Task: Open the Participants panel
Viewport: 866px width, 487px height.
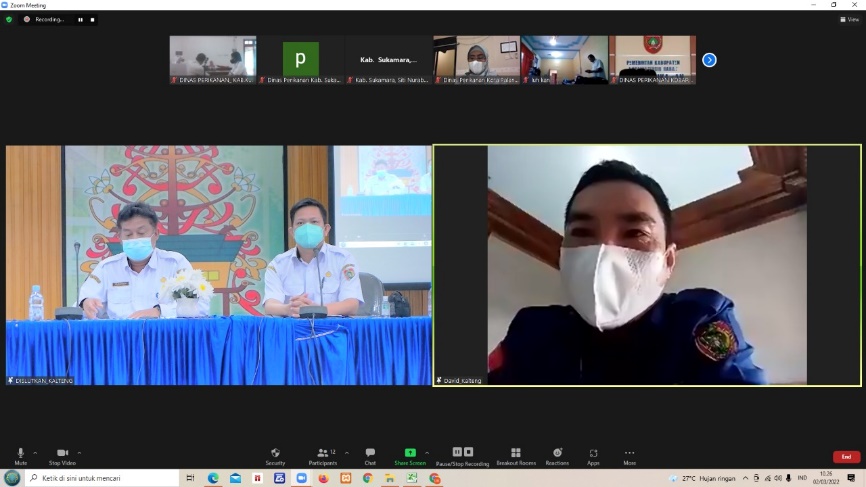Action: [x=322, y=455]
